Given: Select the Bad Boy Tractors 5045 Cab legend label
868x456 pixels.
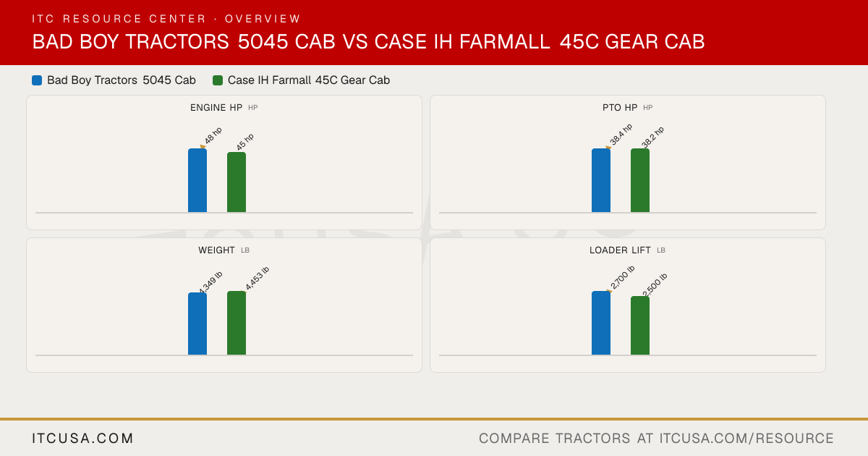Looking at the screenshot, I should pos(122,80).
